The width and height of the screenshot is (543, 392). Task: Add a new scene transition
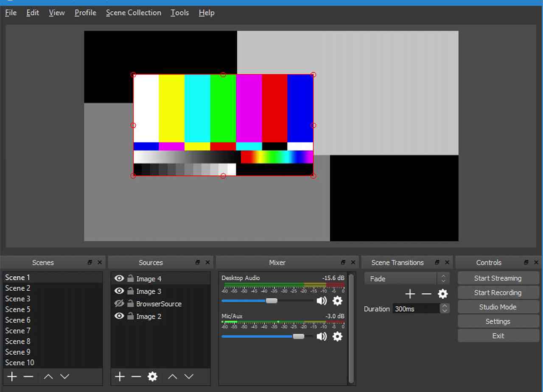pyautogui.click(x=410, y=294)
